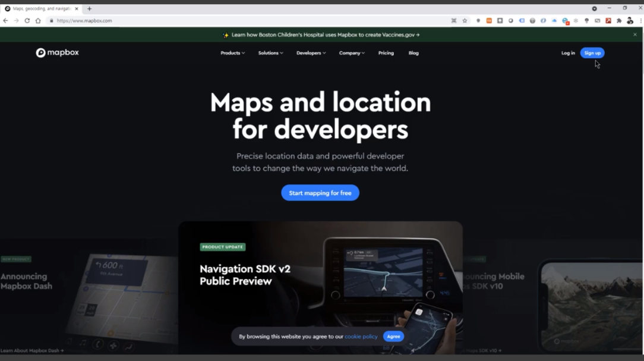
Task: Go to the browser home page
Action: (x=38, y=21)
